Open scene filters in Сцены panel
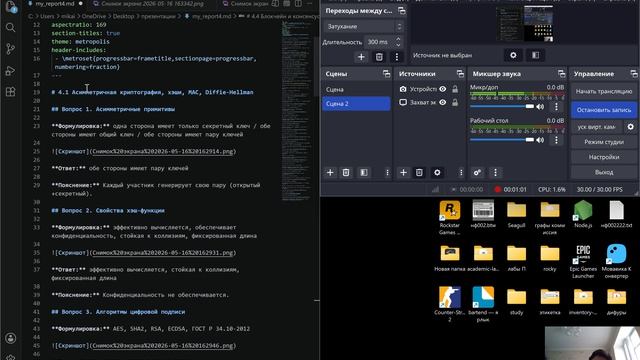Viewport: 640px width, 360px height. click(364, 173)
